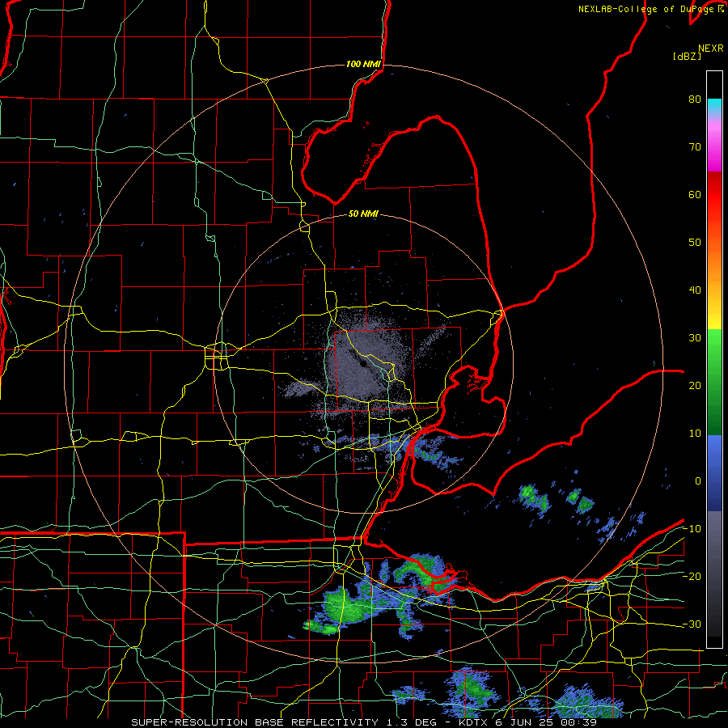Click the blue segment of the dBZ scale
The width and height of the screenshot is (728, 728).
[714, 473]
